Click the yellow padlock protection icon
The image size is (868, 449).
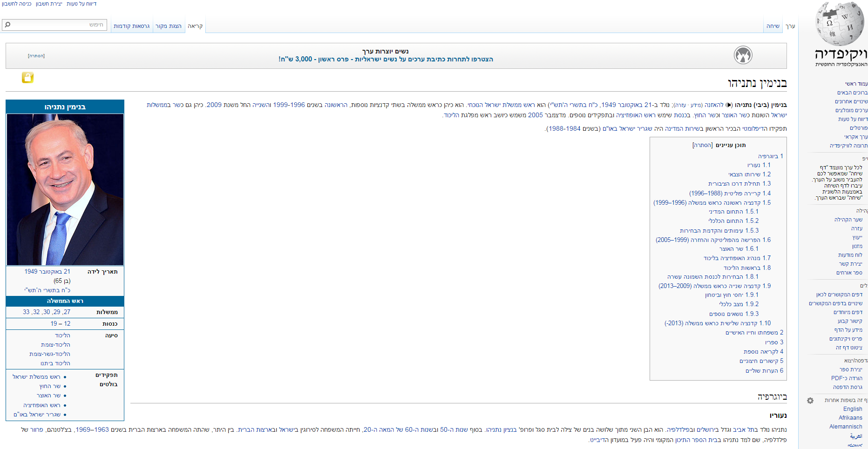click(27, 78)
